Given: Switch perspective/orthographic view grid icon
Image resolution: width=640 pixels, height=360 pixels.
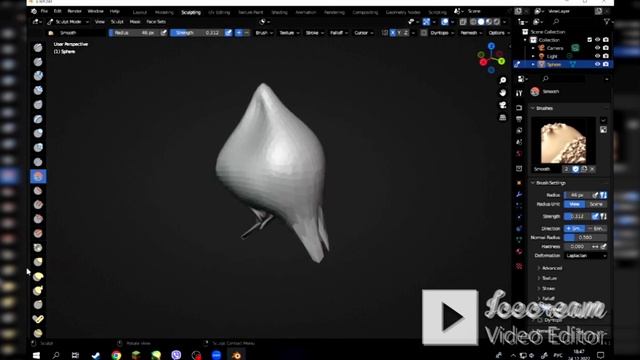Looking at the screenshot, I should 503,118.
